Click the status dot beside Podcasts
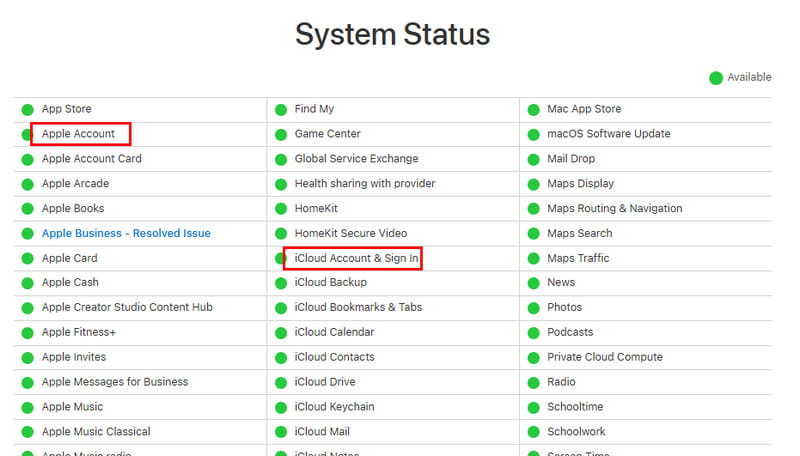This screenshot has height=456, width=800. pyautogui.click(x=534, y=333)
